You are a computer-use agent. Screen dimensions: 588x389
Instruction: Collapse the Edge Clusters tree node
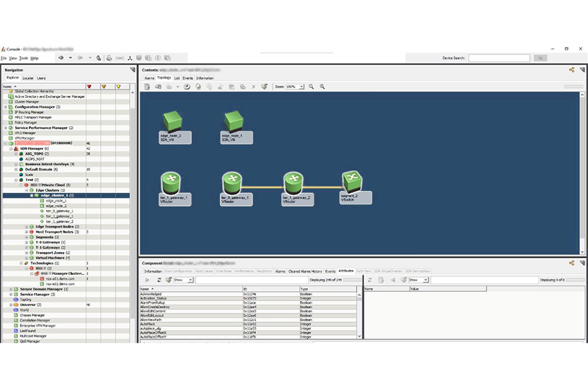27,190
